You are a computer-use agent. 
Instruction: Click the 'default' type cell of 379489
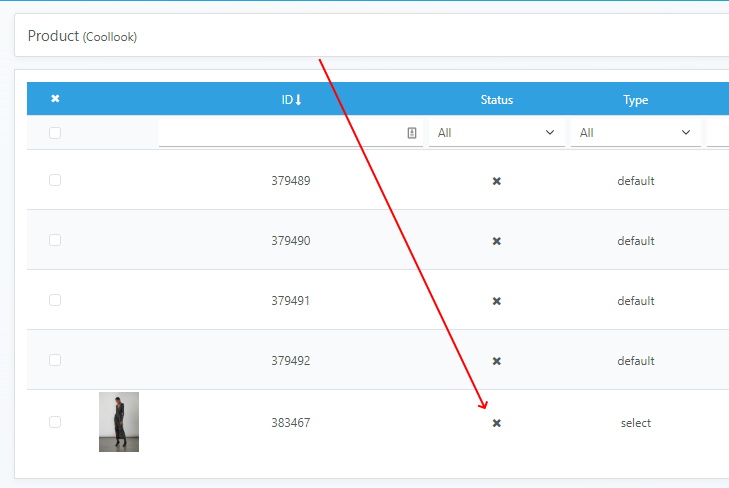[636, 180]
